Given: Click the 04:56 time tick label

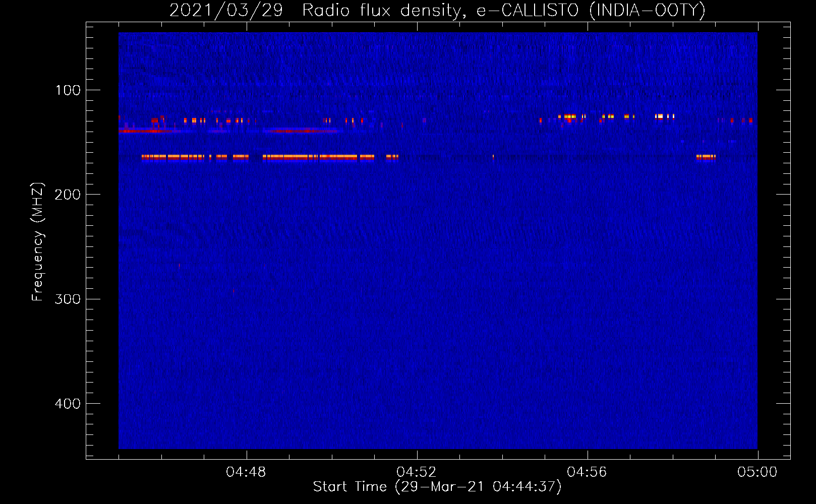Looking at the screenshot, I should [x=587, y=472].
